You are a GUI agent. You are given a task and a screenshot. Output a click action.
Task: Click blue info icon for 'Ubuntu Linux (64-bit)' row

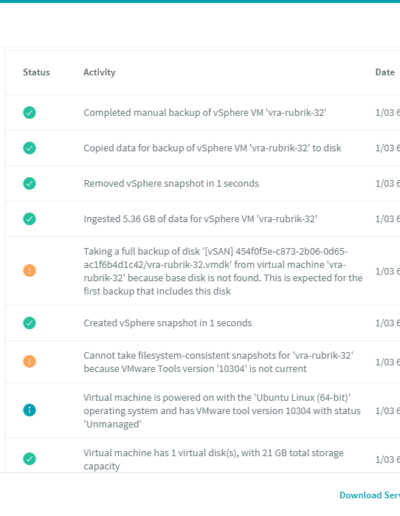coord(29,410)
